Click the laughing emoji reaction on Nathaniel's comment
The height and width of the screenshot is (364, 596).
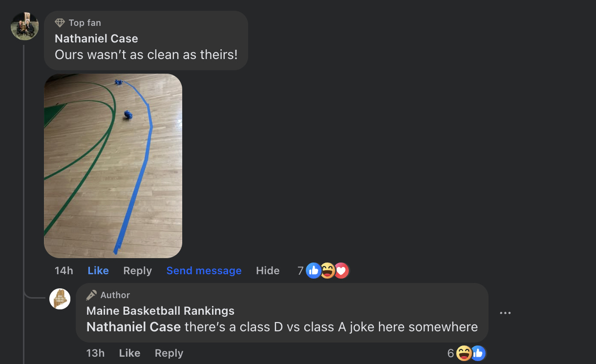click(x=327, y=270)
